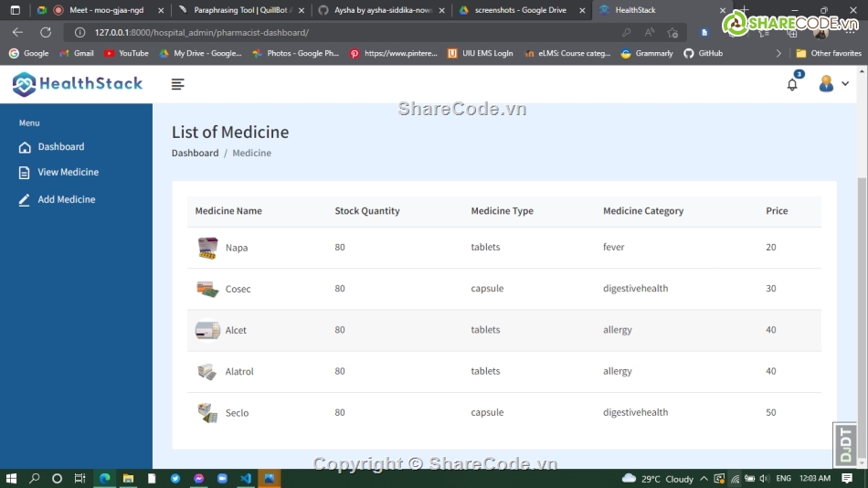Click the read aloud icon in address bar

point(650,33)
